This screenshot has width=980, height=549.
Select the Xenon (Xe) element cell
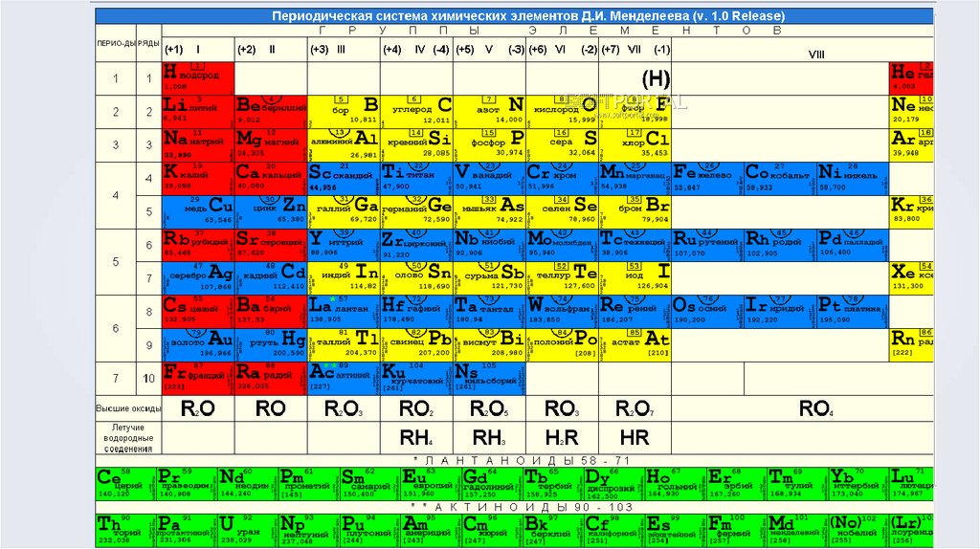(911, 278)
